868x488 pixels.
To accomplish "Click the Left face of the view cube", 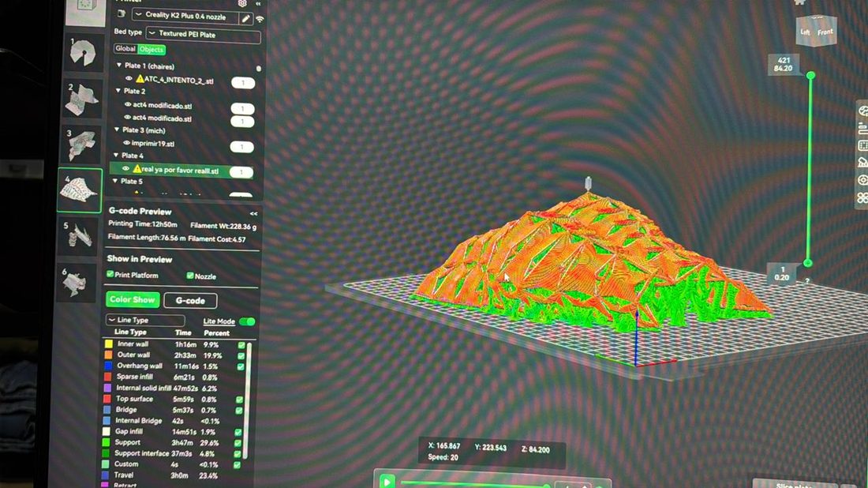I will 805,32.
